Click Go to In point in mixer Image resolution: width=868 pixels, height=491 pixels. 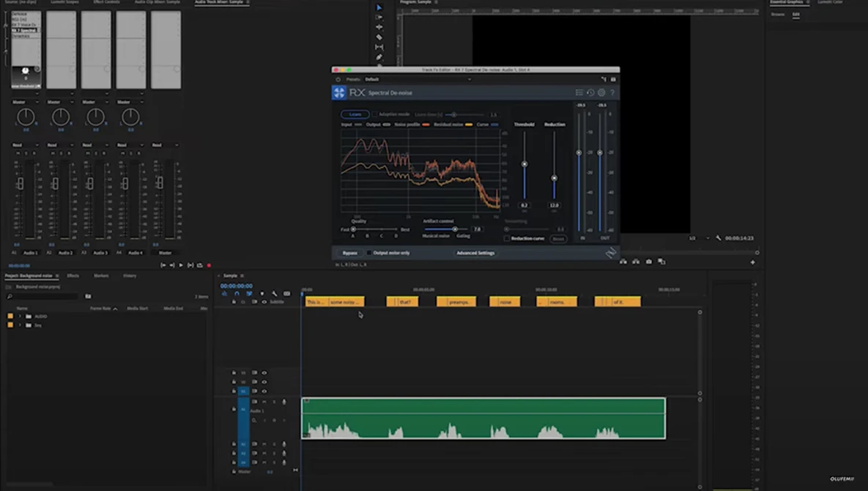coord(163,265)
